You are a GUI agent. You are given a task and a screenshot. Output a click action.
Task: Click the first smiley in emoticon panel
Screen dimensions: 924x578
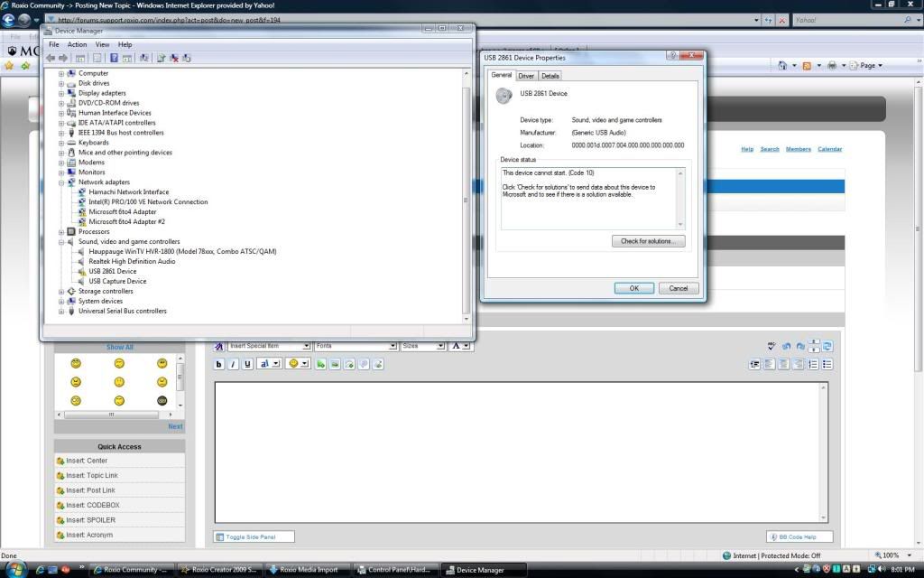[x=76, y=363]
